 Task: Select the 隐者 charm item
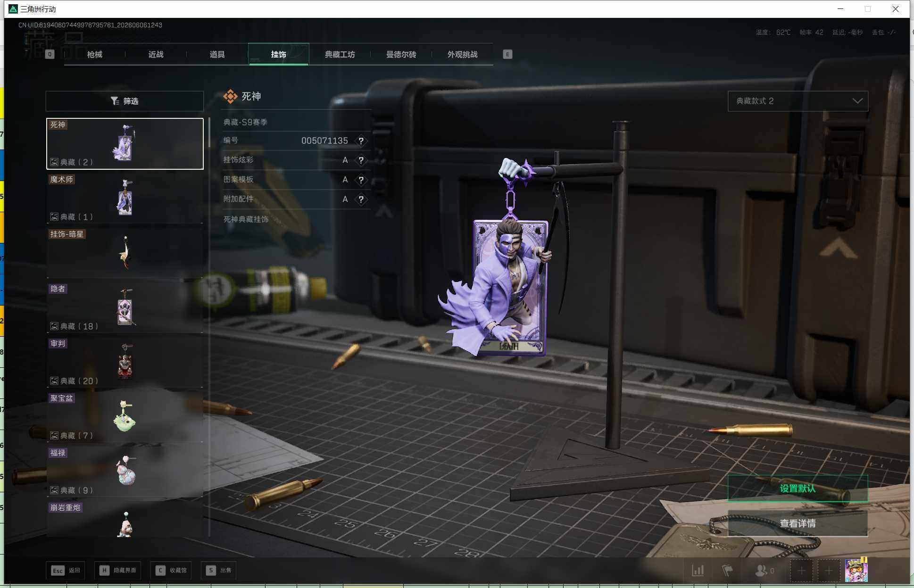pos(125,307)
